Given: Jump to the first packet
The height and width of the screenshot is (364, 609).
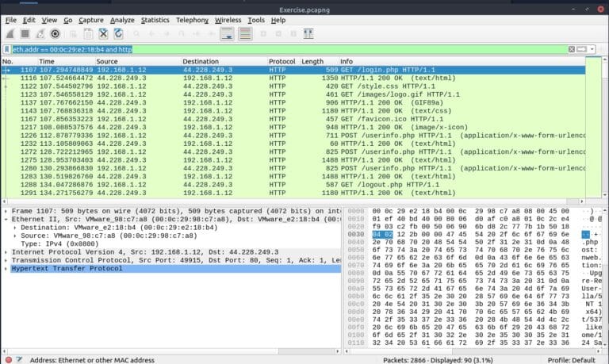Looking at the screenshot, I should click(x=197, y=34).
